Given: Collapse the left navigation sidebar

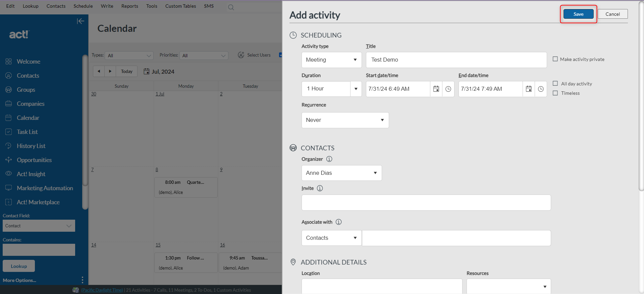Looking at the screenshot, I should coord(80,21).
